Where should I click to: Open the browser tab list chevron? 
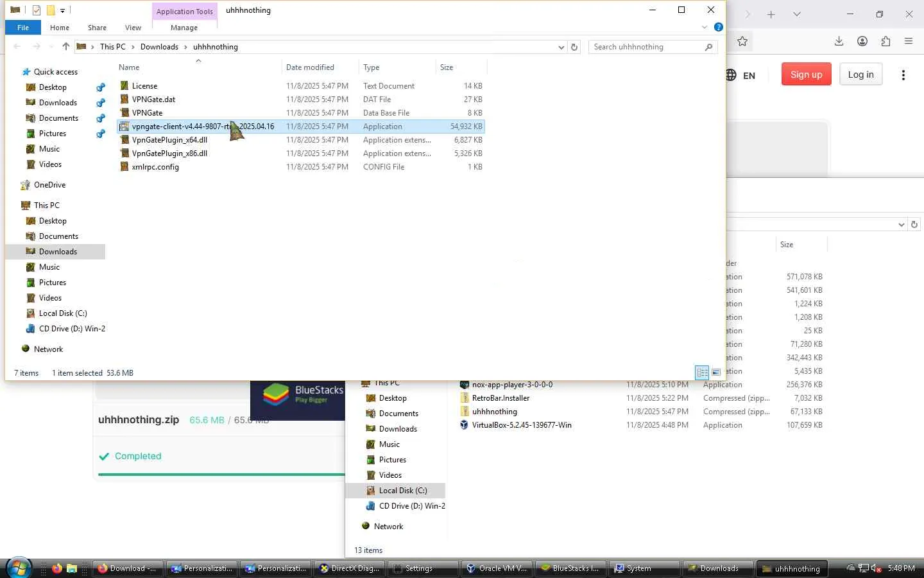pos(797,14)
